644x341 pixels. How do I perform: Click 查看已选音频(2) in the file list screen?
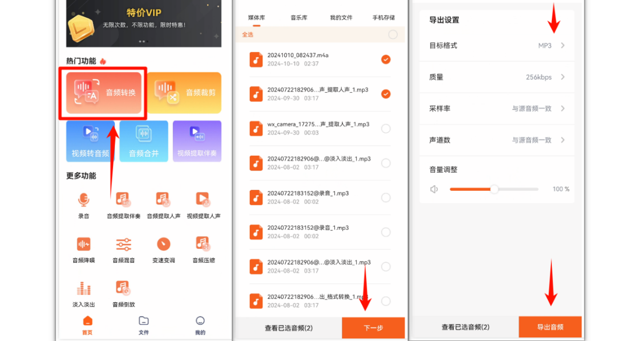pos(288,328)
